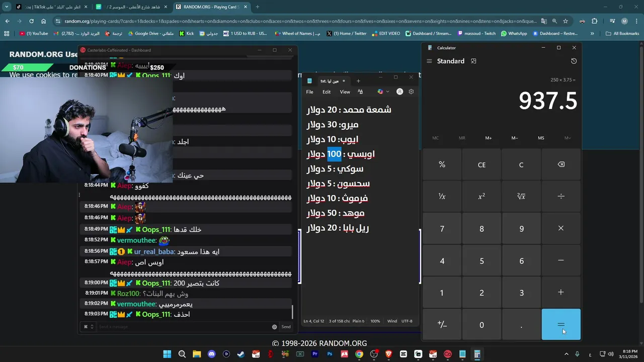644x362 pixels.
Task: Click the minus key in Calculator
Action: [561, 260]
